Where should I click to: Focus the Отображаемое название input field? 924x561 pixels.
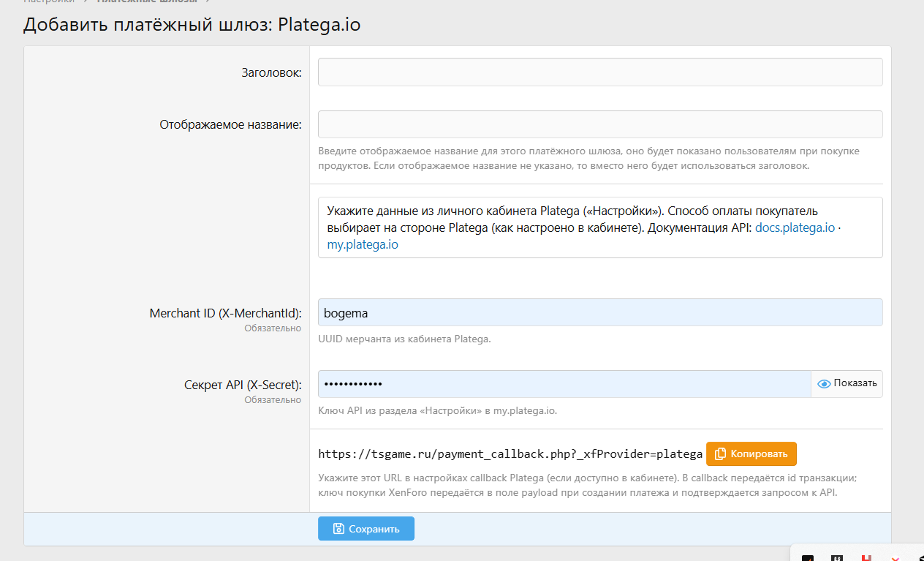[x=600, y=124]
